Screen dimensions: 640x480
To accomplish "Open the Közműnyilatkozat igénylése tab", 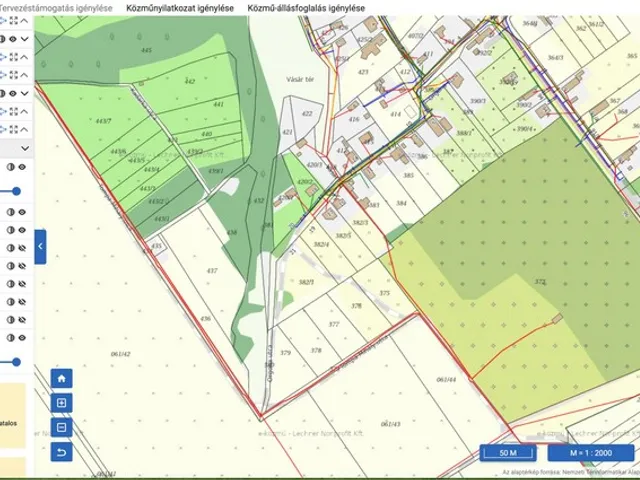I will [x=180, y=7].
